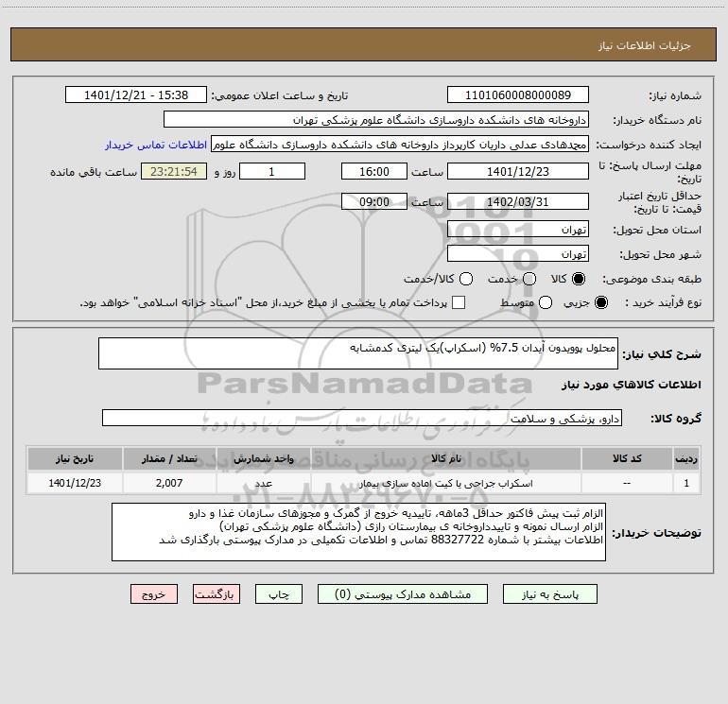Select the متوسط purchase type radio
This screenshot has height=704, width=728.
(x=546, y=302)
